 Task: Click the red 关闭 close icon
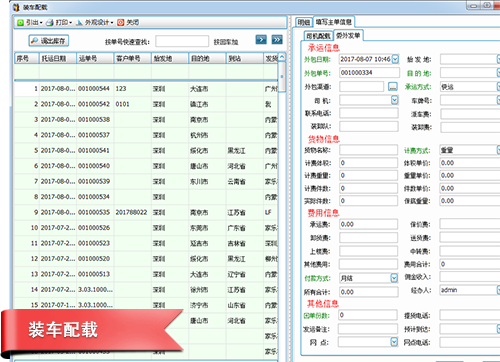(120, 22)
